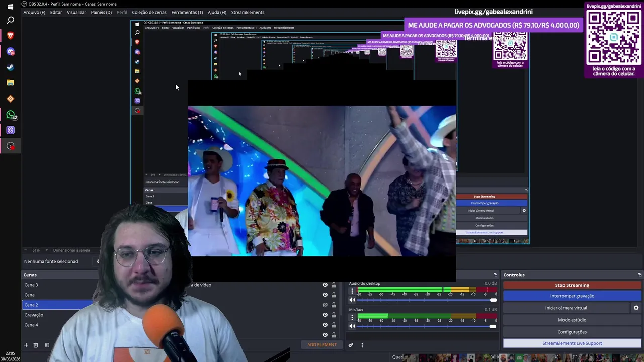Open the audio mixer three-dot menu
The image size is (644, 362).
pos(362,345)
